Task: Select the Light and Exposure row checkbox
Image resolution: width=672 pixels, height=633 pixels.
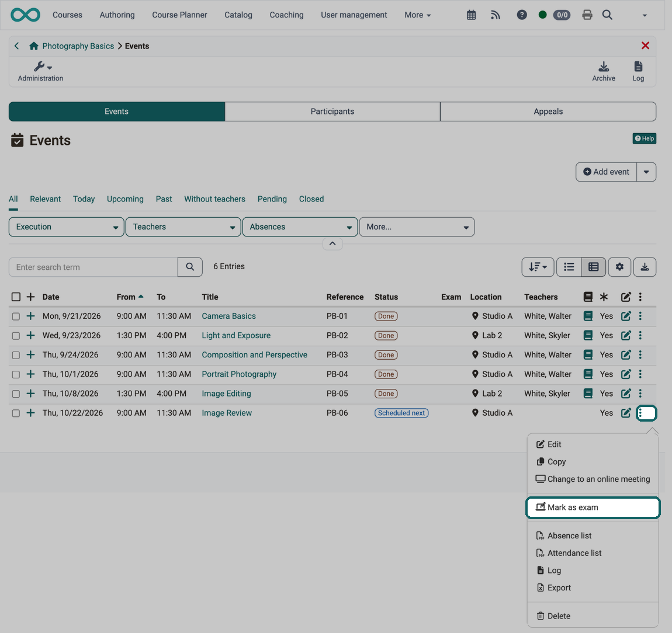Action: [16, 335]
